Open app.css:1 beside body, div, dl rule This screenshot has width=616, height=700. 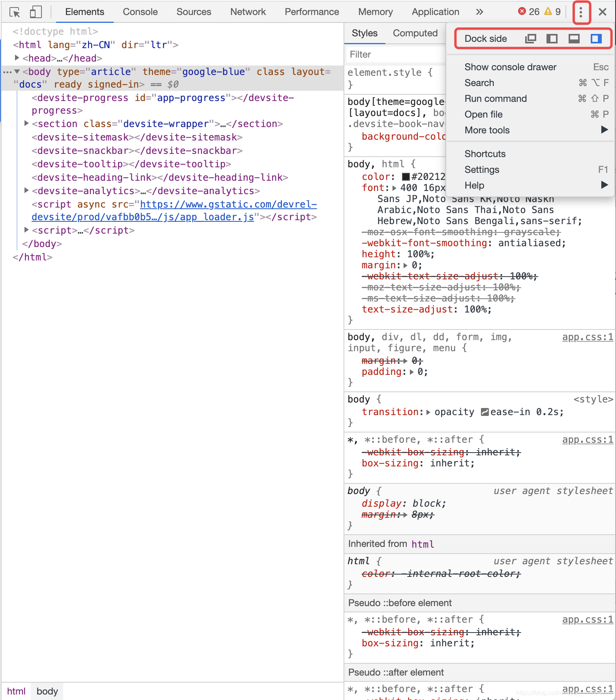588,337
